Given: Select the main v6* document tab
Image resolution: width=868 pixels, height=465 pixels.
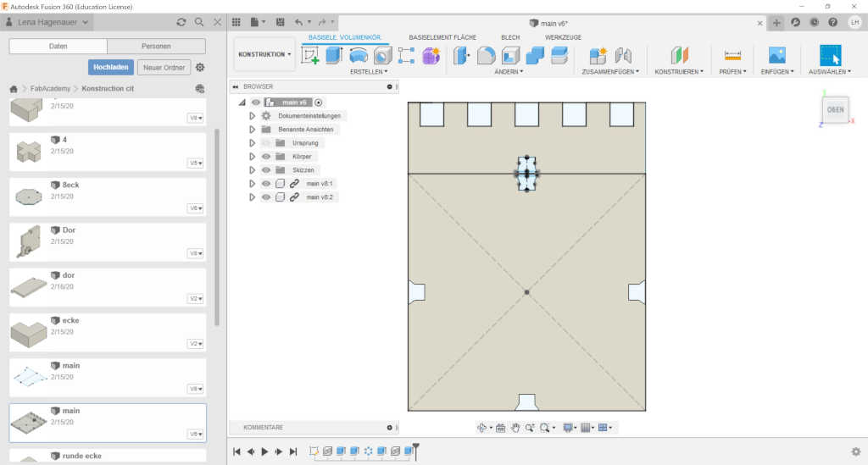Looking at the screenshot, I should pos(548,23).
